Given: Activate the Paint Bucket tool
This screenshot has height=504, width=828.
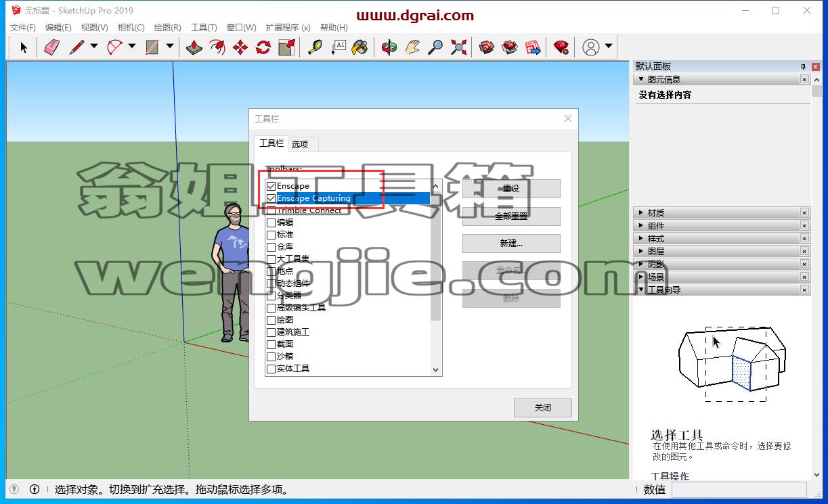Looking at the screenshot, I should click(x=361, y=47).
